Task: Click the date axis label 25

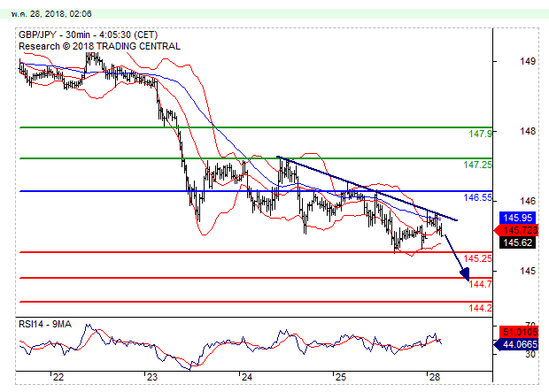Action: click(x=340, y=377)
